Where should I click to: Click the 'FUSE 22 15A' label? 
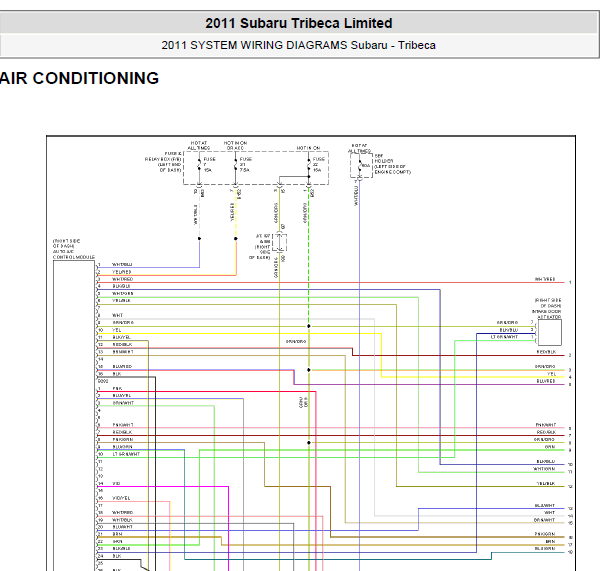(318, 165)
